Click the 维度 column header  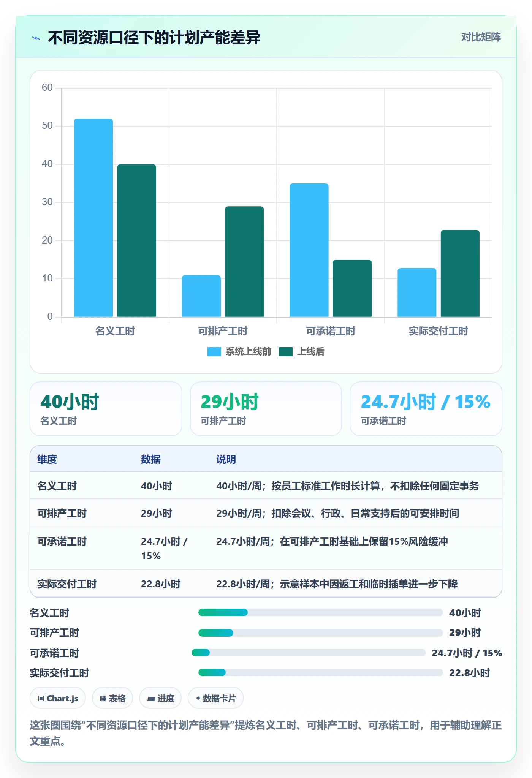click(x=47, y=459)
